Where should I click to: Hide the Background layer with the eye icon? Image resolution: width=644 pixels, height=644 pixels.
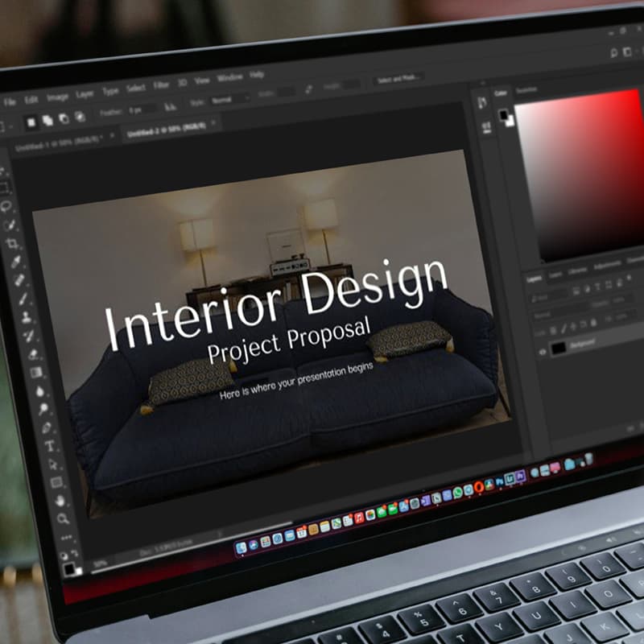click(542, 352)
